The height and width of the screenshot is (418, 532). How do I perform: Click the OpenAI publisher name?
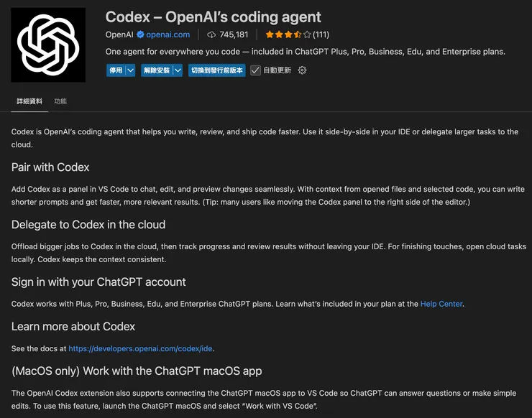[119, 34]
